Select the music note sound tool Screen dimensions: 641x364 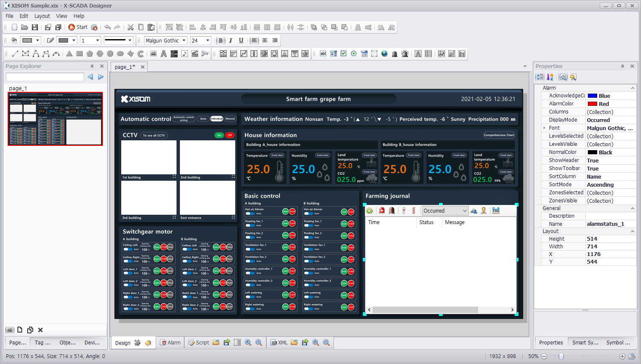point(184,54)
